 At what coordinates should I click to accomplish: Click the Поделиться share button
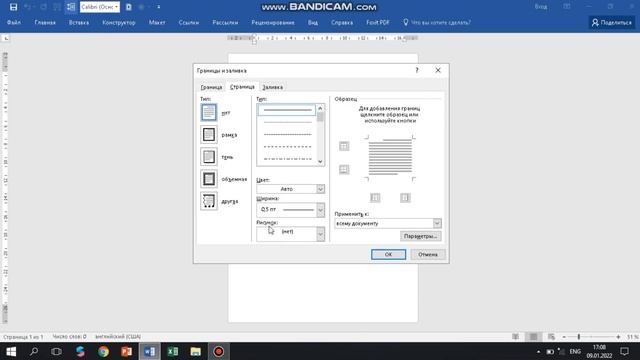pos(611,22)
